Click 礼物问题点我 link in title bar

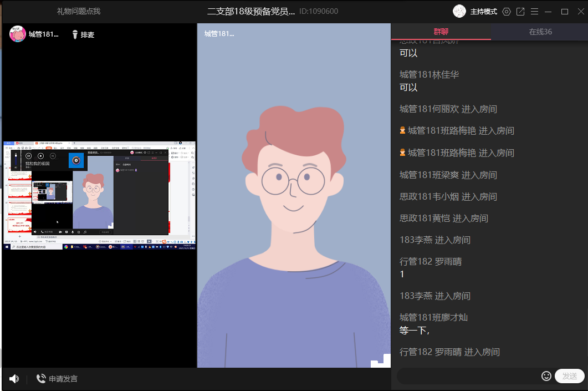79,12
